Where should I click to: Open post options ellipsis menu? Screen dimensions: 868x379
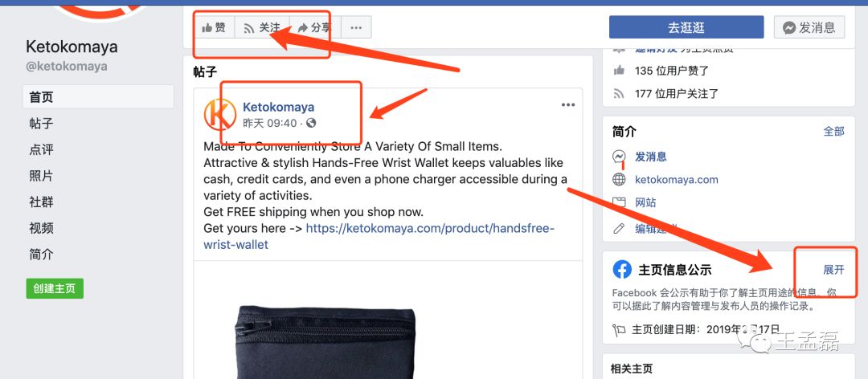point(568,105)
